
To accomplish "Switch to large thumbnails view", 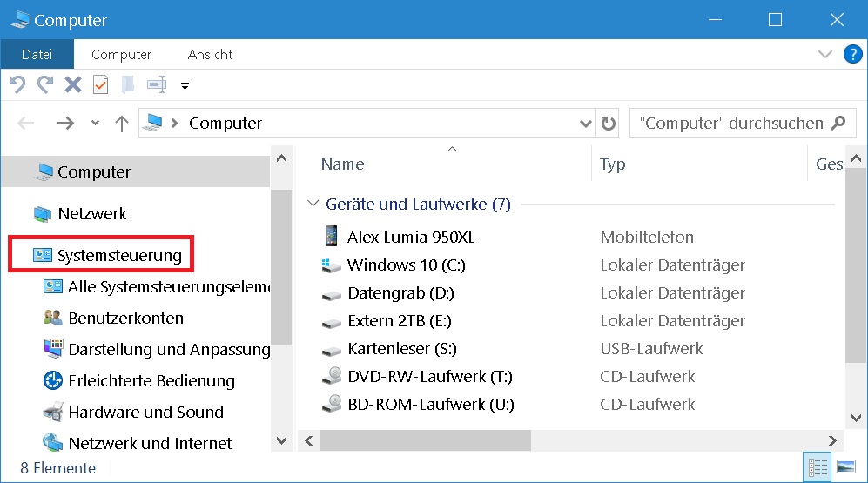I will pyautogui.click(x=845, y=467).
